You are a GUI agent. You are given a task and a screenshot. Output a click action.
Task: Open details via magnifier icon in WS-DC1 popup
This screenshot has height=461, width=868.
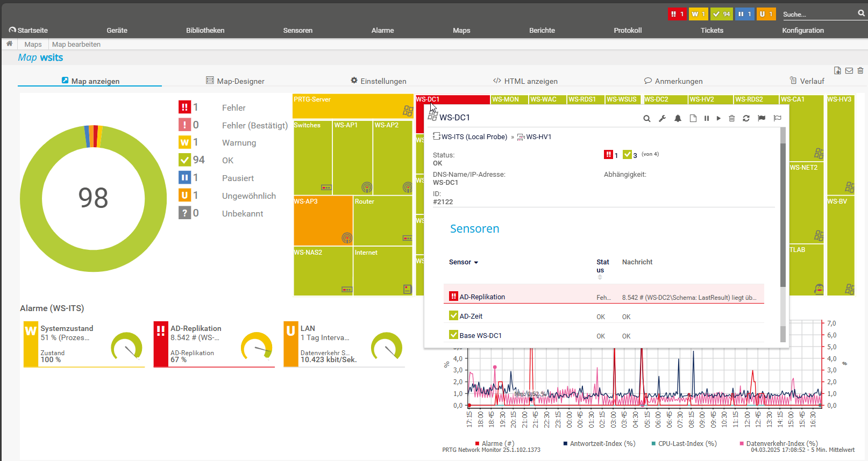coord(647,118)
